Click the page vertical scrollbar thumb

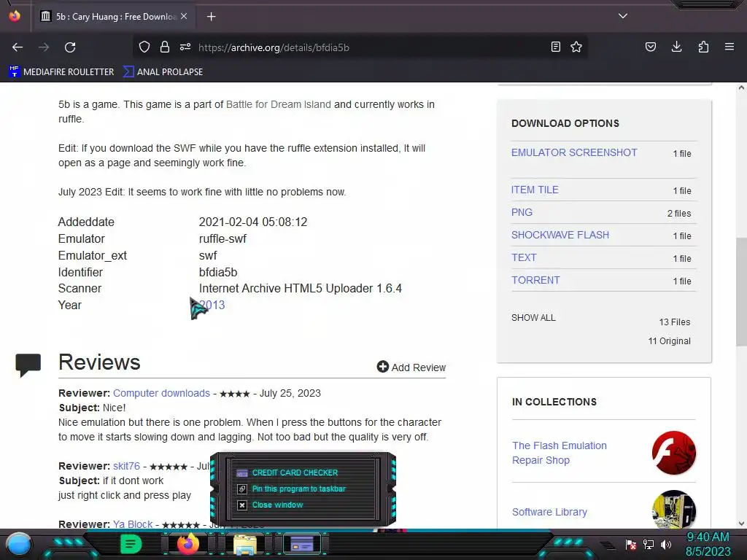741,292
